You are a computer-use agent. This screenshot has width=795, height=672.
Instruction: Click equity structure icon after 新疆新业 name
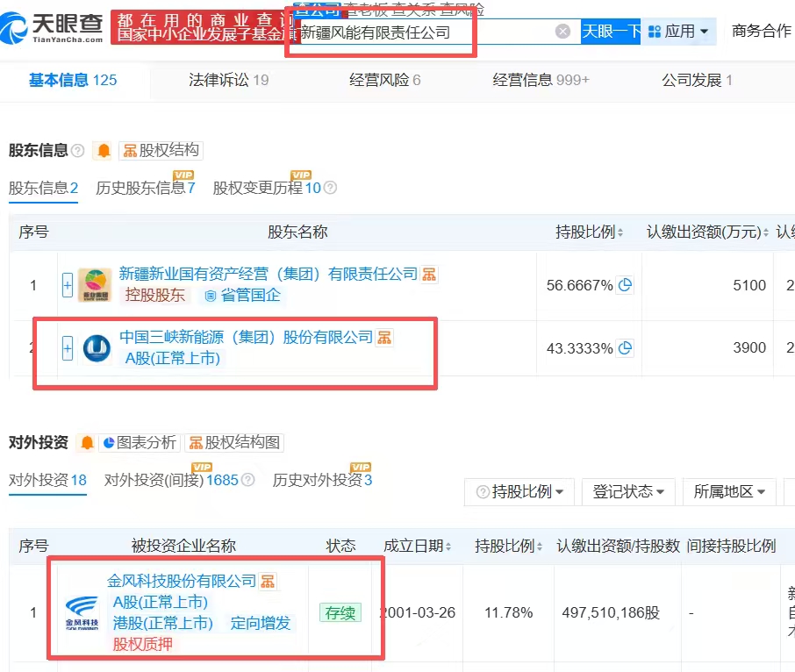[x=429, y=275]
